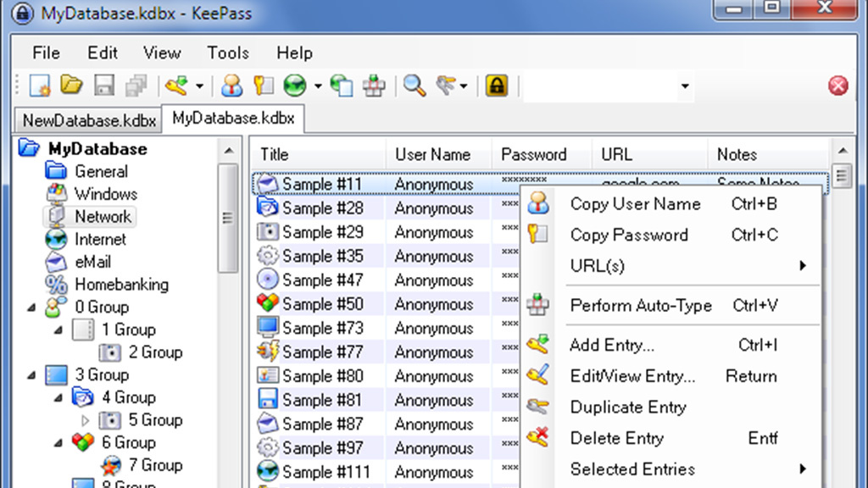The image size is (868, 488).
Task: Collapse the 0 Group tree node
Action: pos(31,307)
